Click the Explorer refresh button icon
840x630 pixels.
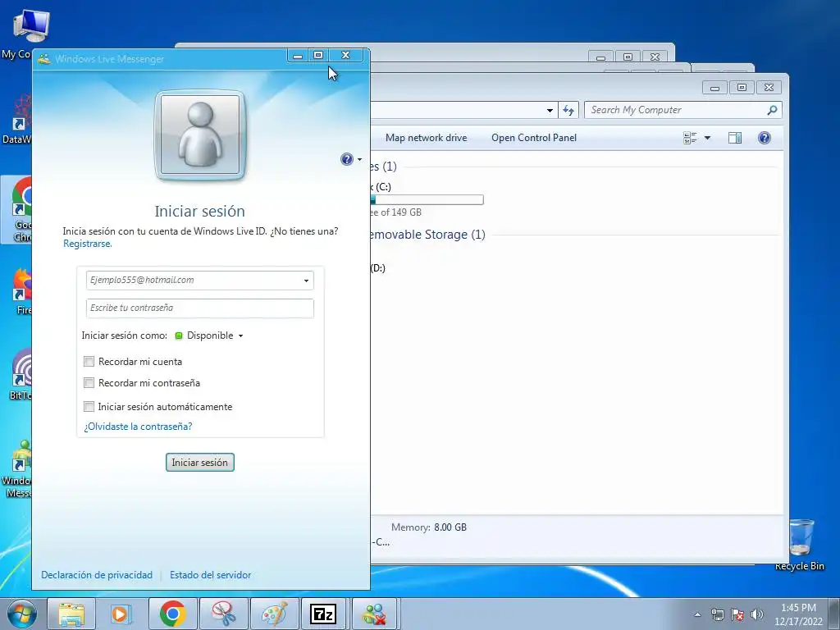pos(568,111)
